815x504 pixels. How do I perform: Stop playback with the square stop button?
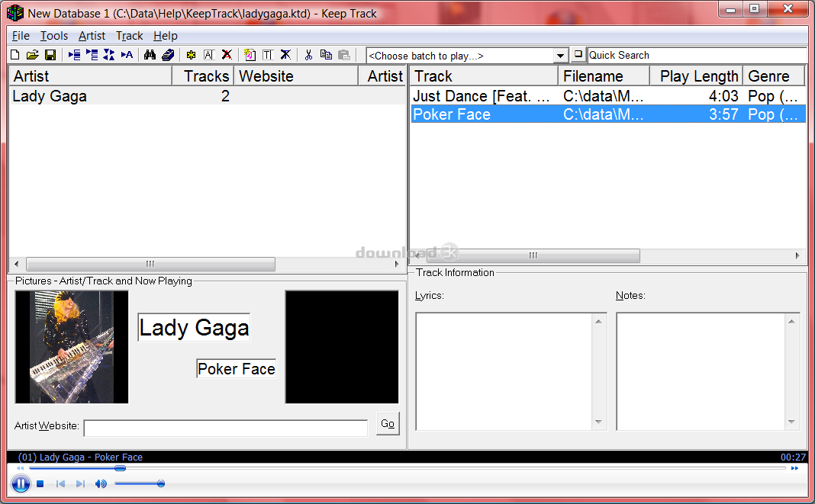40,483
